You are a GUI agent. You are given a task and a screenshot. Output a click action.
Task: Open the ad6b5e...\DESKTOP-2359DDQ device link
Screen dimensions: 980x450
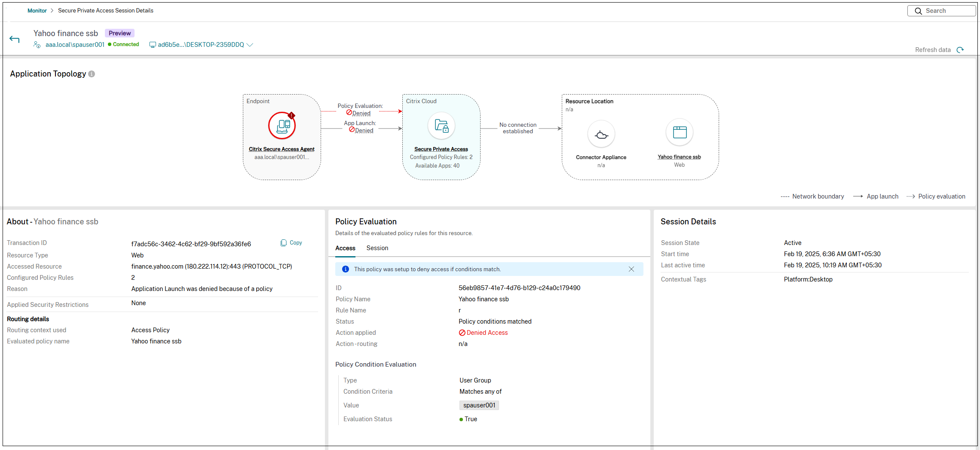[201, 45]
